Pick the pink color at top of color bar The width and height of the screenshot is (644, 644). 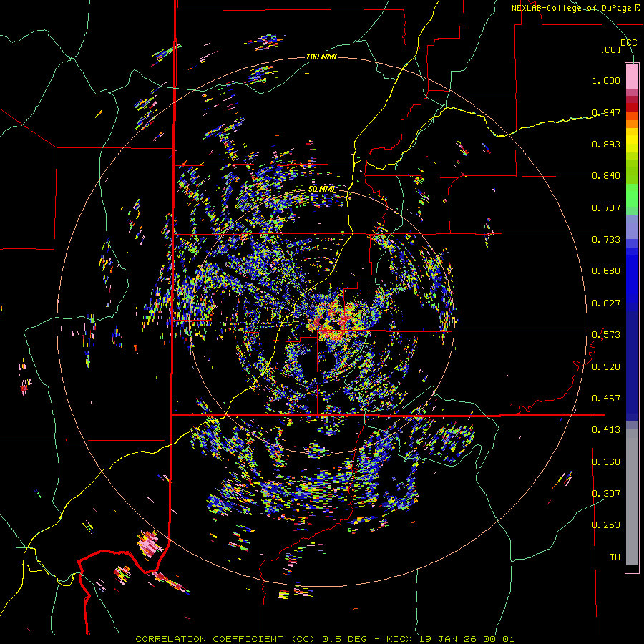(x=632, y=76)
